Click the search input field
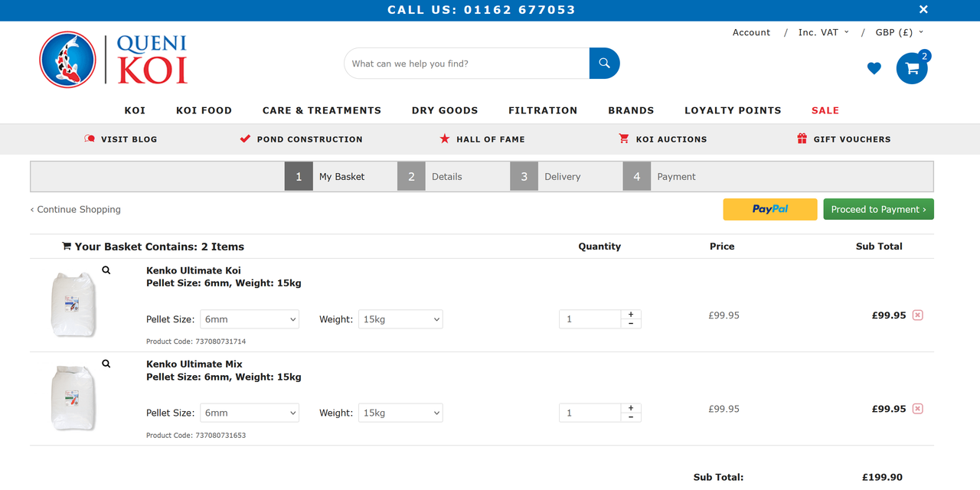Image resolution: width=980 pixels, height=490 pixels. [x=467, y=64]
